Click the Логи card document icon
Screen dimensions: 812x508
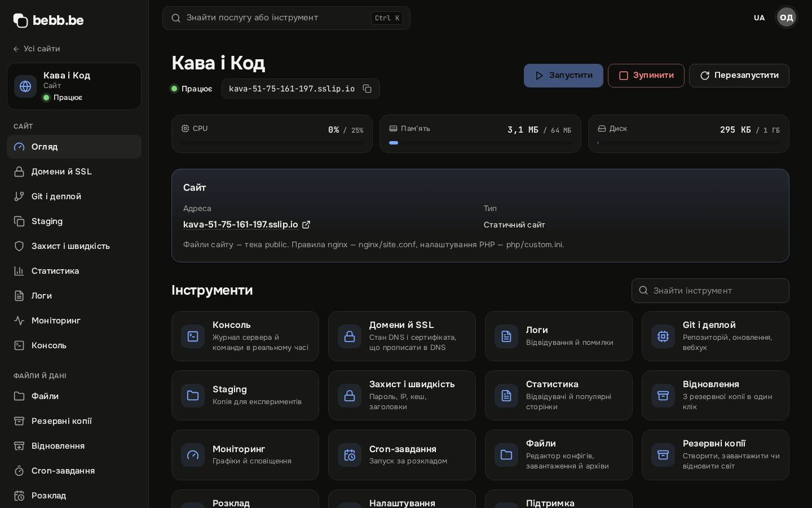[x=506, y=336]
